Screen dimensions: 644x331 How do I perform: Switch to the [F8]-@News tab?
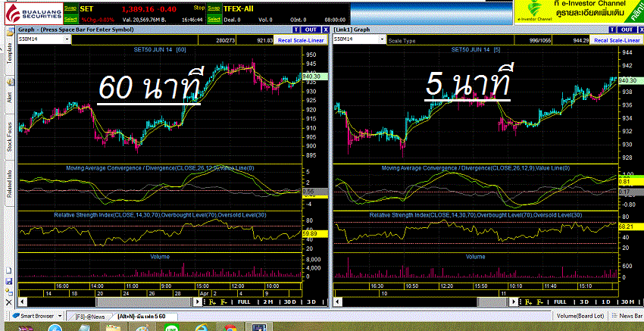point(90,317)
